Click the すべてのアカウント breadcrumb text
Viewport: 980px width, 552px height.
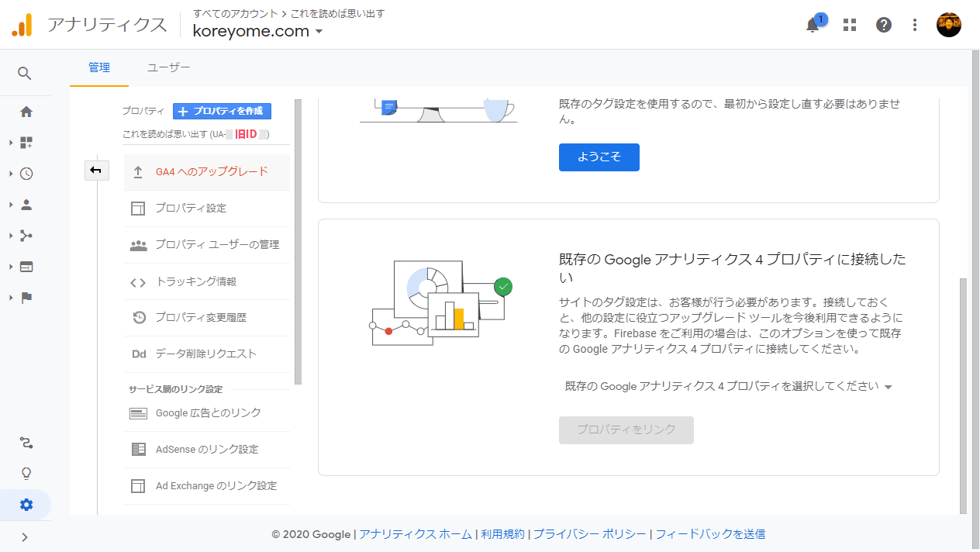(x=236, y=13)
